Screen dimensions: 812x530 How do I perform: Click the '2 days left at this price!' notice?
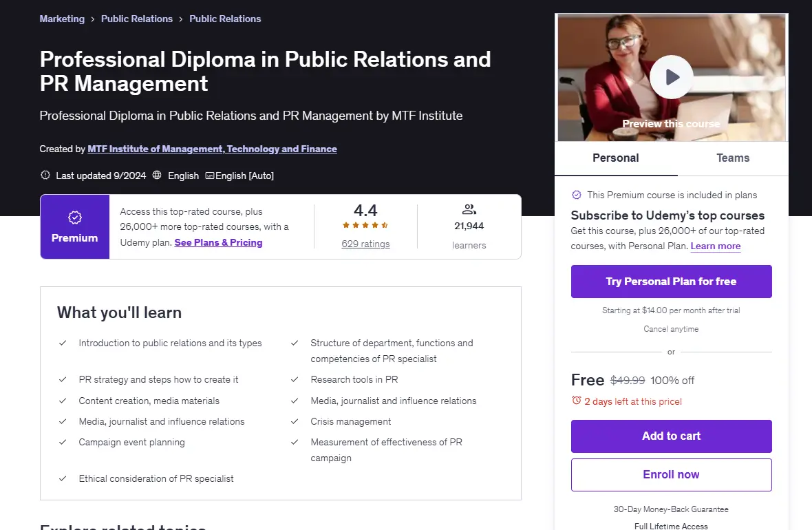633,401
